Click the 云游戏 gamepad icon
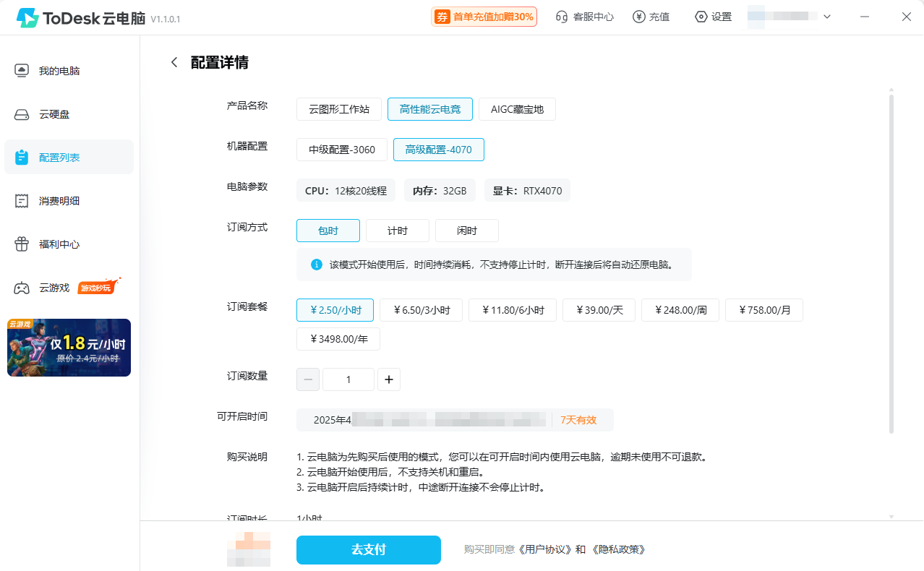Screen dimensions: 924x571 click(22, 288)
